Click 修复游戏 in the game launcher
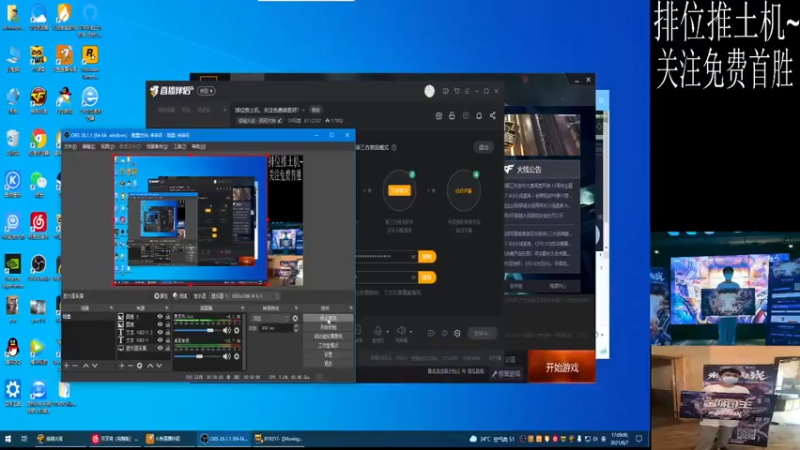 (507, 374)
